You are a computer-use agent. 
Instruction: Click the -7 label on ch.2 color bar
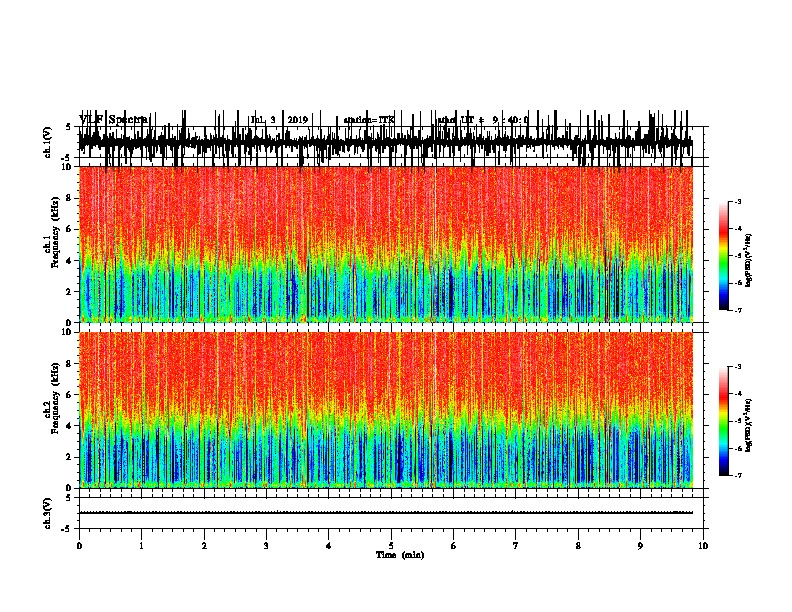737,475
